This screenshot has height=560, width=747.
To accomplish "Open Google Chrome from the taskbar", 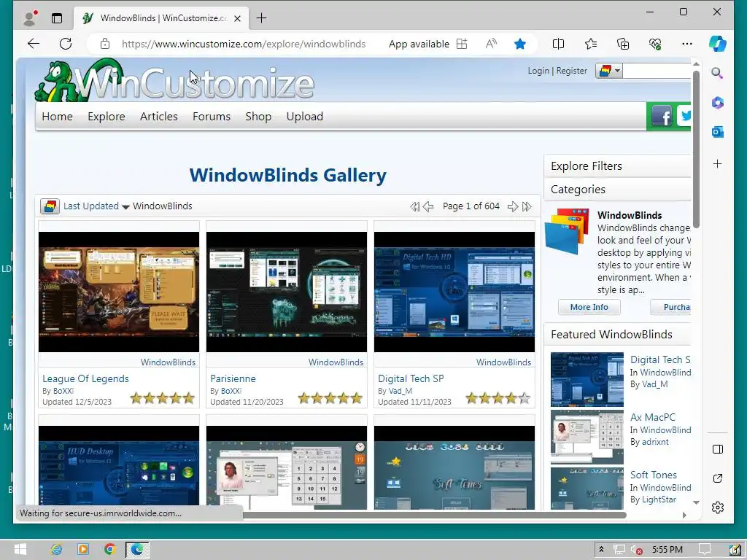I will (x=109, y=550).
